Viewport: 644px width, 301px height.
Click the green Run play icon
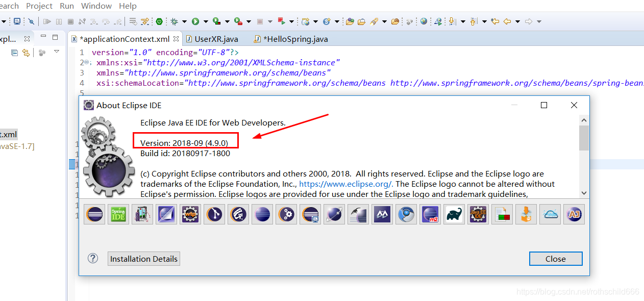pos(195,21)
